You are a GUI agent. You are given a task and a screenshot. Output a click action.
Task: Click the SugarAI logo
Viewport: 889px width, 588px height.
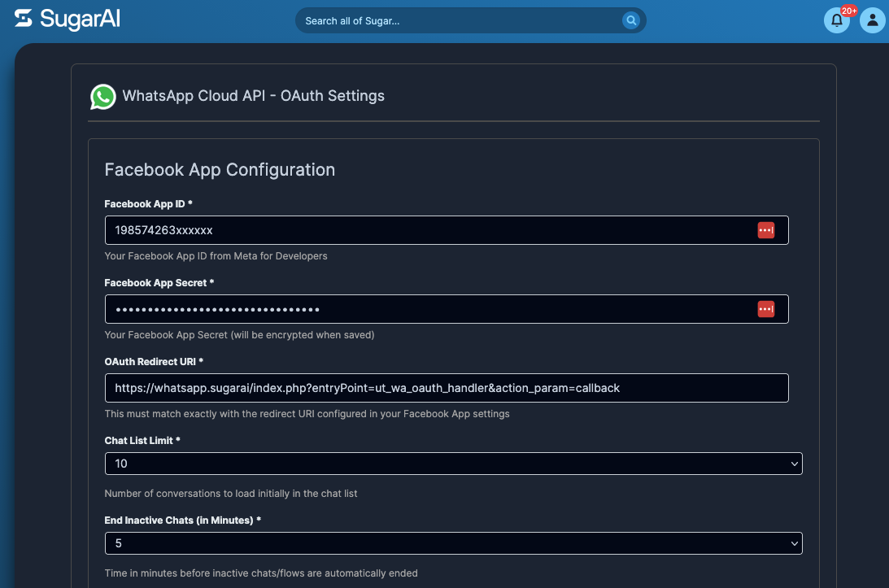(67, 20)
